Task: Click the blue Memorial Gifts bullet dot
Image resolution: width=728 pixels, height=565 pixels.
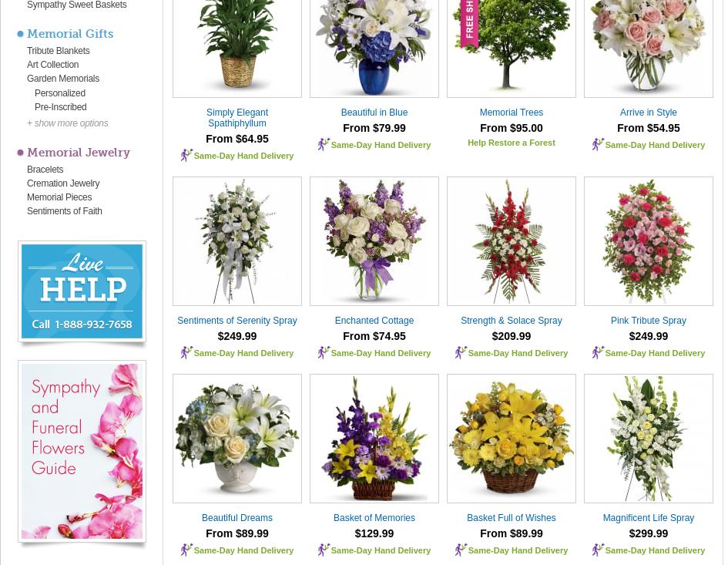Action: 21,34
